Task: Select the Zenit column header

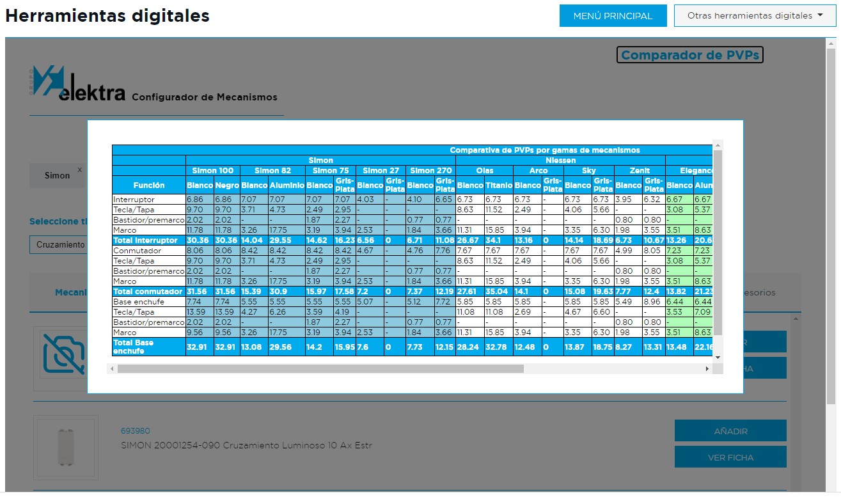Action: pyautogui.click(x=640, y=171)
